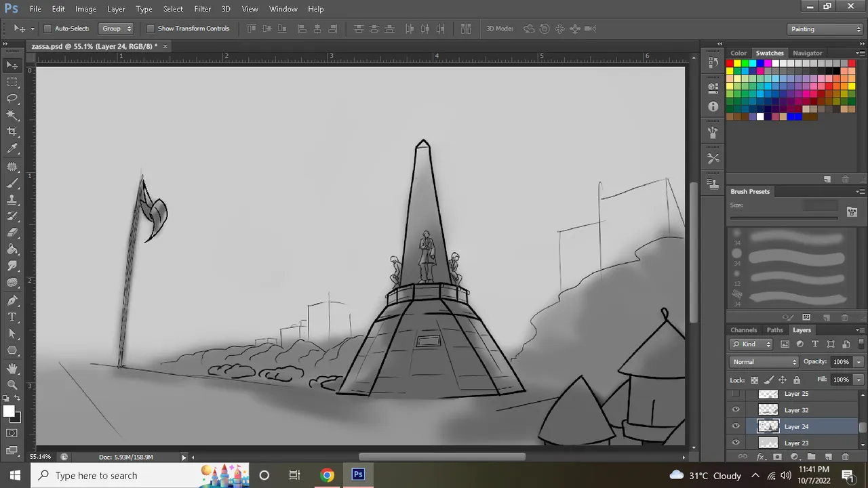Enable the Auto-Select checkbox
868x488 pixels.
(x=47, y=28)
